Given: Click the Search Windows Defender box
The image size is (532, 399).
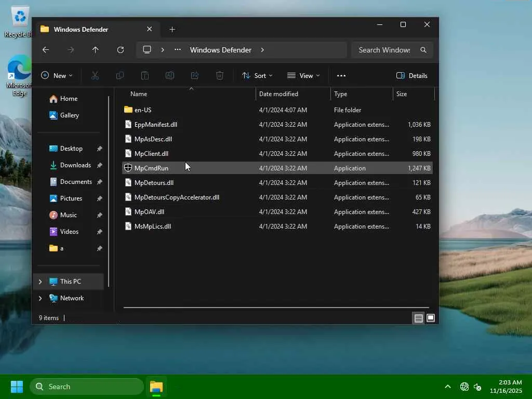Looking at the screenshot, I should click(385, 50).
